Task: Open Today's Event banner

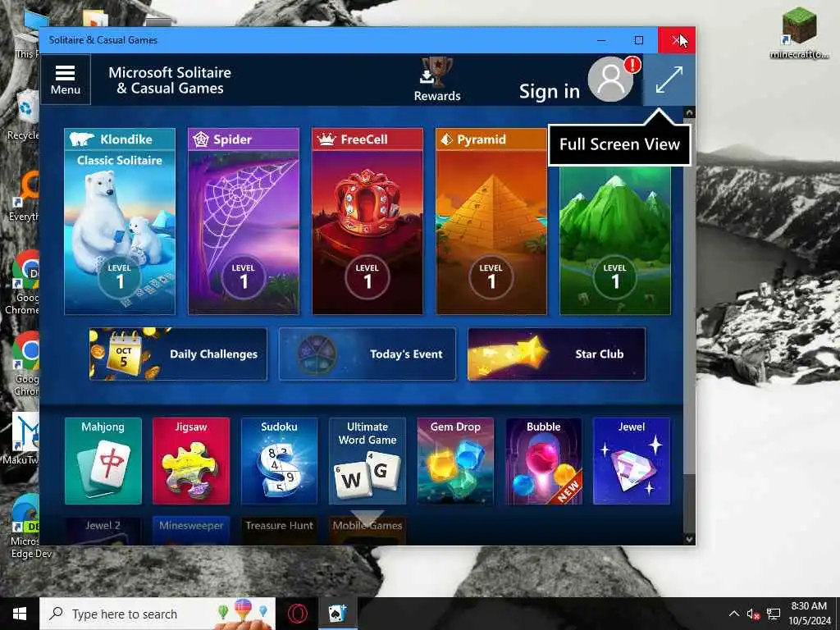Action: 367,354
